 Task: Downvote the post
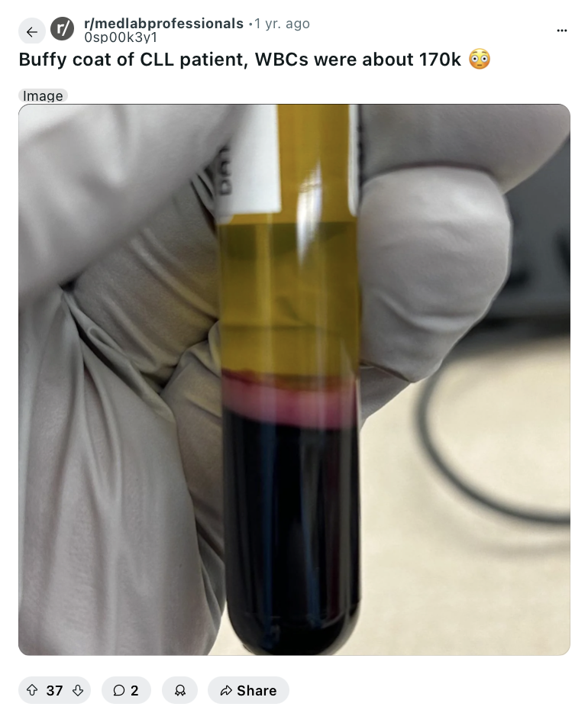pos(78,690)
